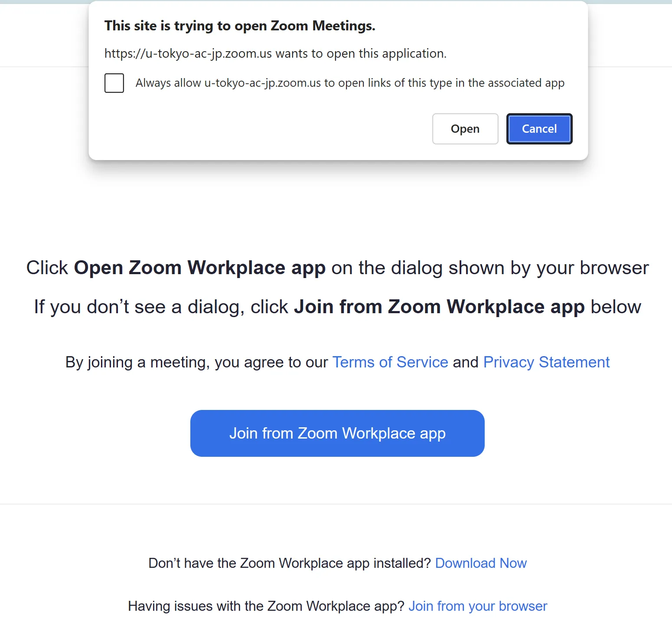This screenshot has width=672, height=629.
Task: Click "Having issues with the Zoom Workplace app?" text
Action: point(266,606)
